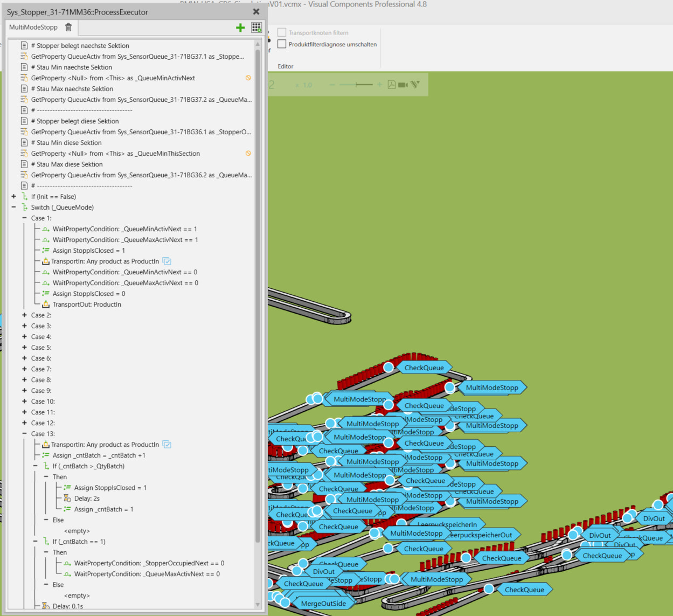
Task: Collapse the Switch (_QueueMode) node
Action: click(13, 207)
